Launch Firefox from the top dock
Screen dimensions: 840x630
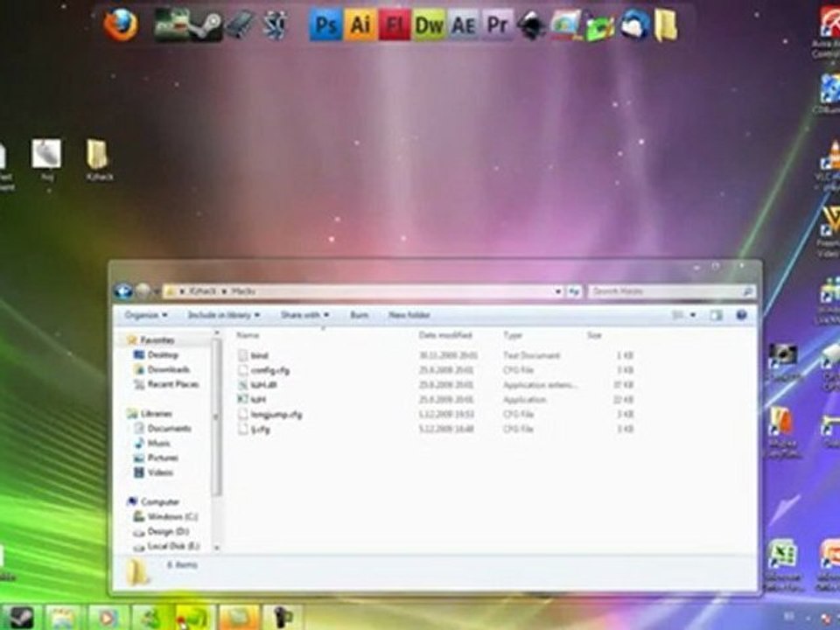121,25
